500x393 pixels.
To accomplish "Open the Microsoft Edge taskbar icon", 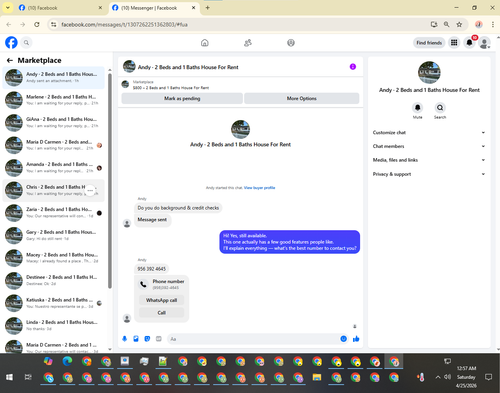I will coord(67,361).
